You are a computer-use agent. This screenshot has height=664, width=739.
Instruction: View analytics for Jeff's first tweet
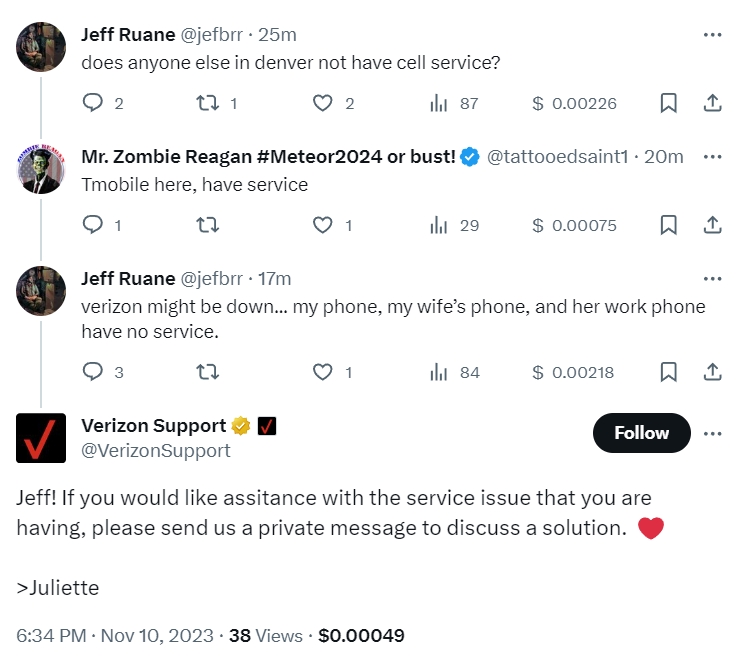[x=438, y=103]
